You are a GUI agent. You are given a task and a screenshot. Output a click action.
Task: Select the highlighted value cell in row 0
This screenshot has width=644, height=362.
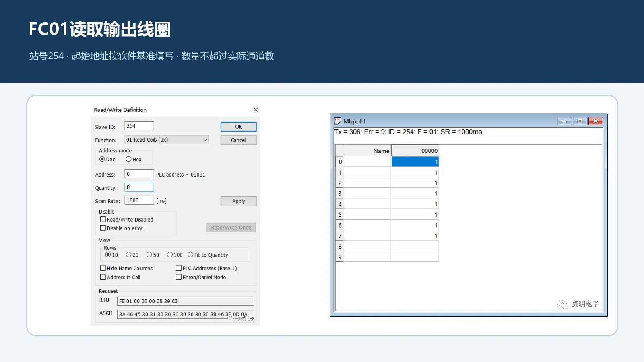point(415,162)
